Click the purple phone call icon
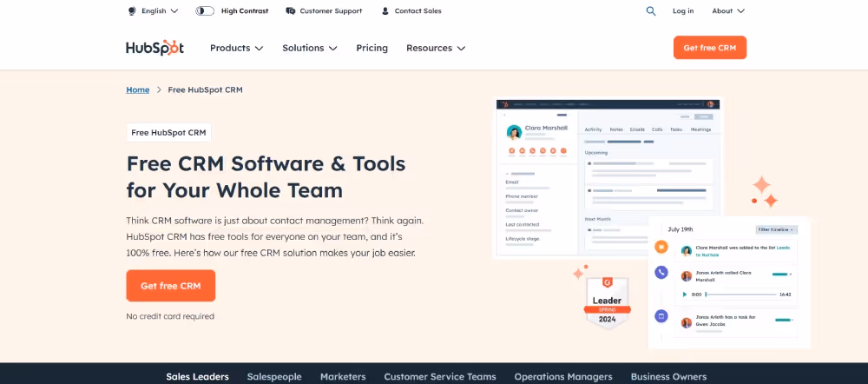Image resolution: width=868 pixels, height=384 pixels. [x=661, y=272]
